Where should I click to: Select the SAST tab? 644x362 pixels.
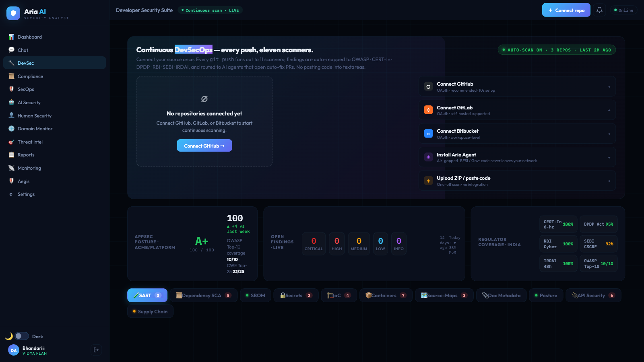click(147, 295)
